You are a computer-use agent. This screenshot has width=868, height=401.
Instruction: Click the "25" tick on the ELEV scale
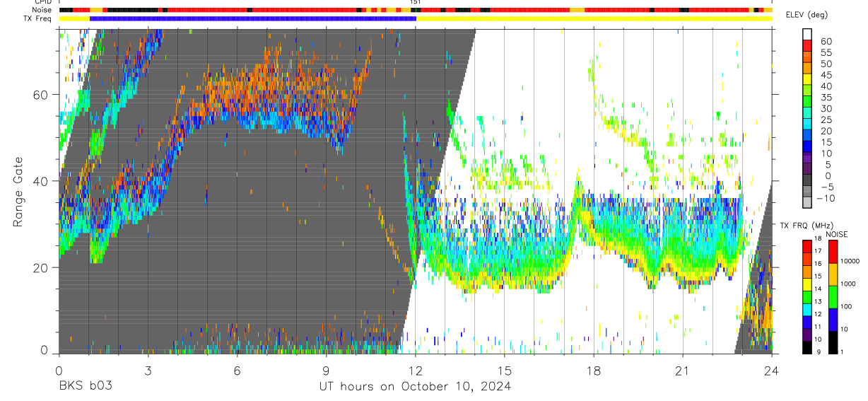pyautogui.click(x=826, y=120)
